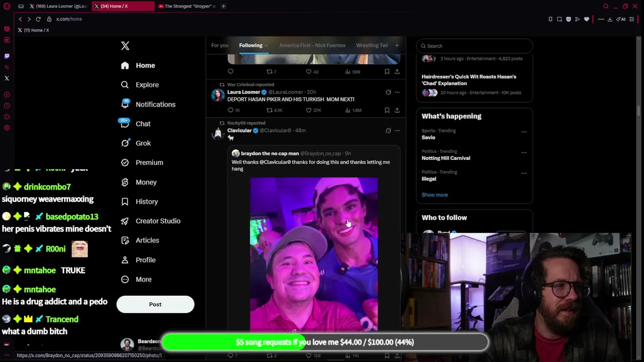
Task: Add a new feed tab with plus
Action: [397, 45]
